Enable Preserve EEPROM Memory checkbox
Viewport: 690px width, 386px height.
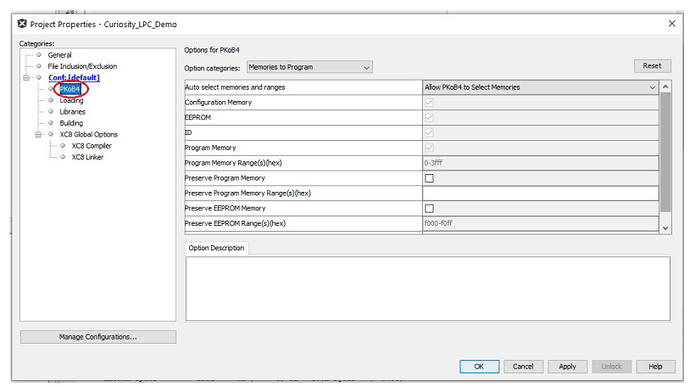(x=429, y=208)
